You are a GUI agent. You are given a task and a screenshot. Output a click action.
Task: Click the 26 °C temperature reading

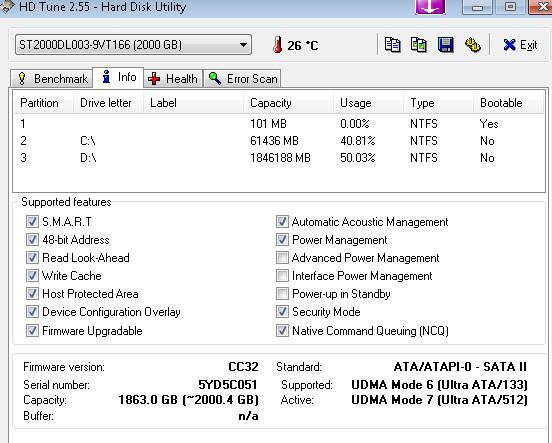click(x=303, y=45)
